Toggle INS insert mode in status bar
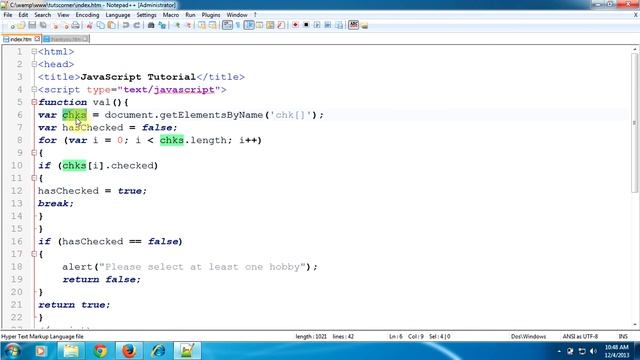Viewport: 640px width, 360px height. coord(623,337)
